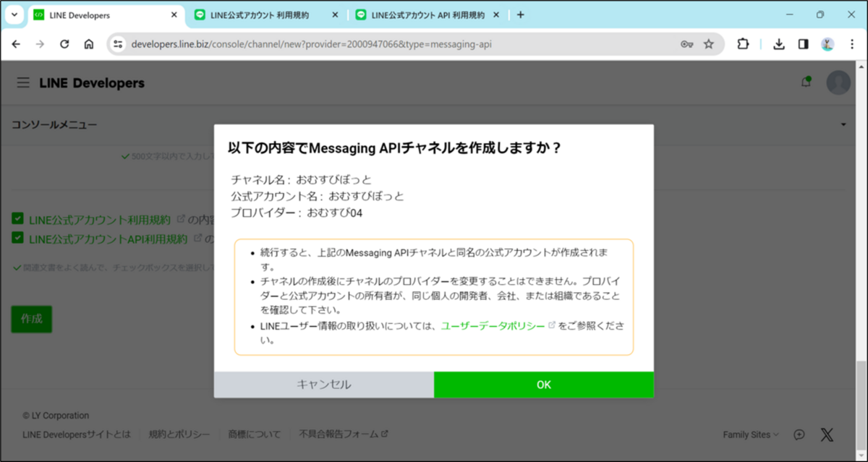Open browser downloads icon
868x462 pixels.
779,44
